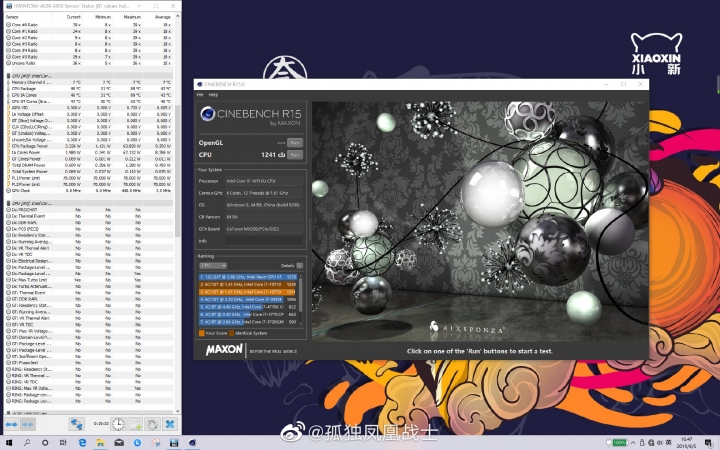Select CPU Package Power row in HWiNFO
Image resolution: width=720 pixels, height=450 pixels.
click(89, 146)
